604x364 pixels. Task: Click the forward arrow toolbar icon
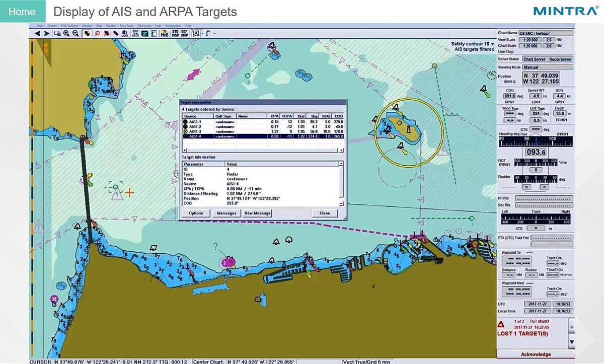(46, 34)
